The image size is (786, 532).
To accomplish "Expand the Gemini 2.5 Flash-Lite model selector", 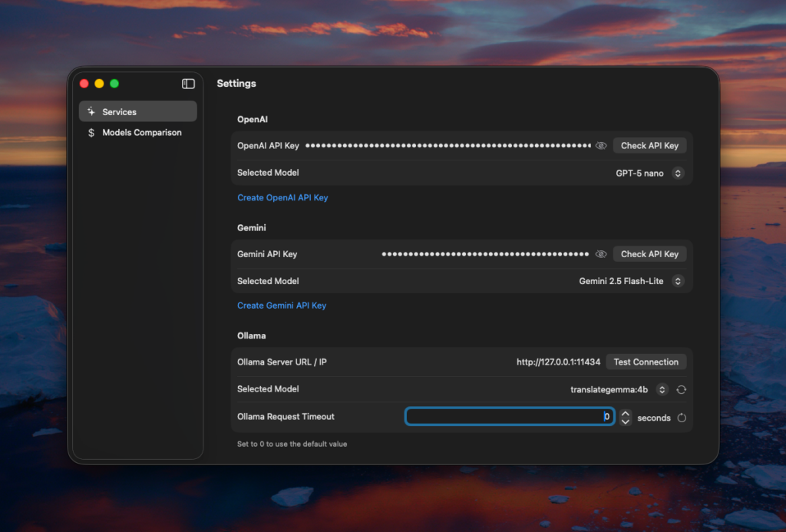I will pyautogui.click(x=677, y=282).
